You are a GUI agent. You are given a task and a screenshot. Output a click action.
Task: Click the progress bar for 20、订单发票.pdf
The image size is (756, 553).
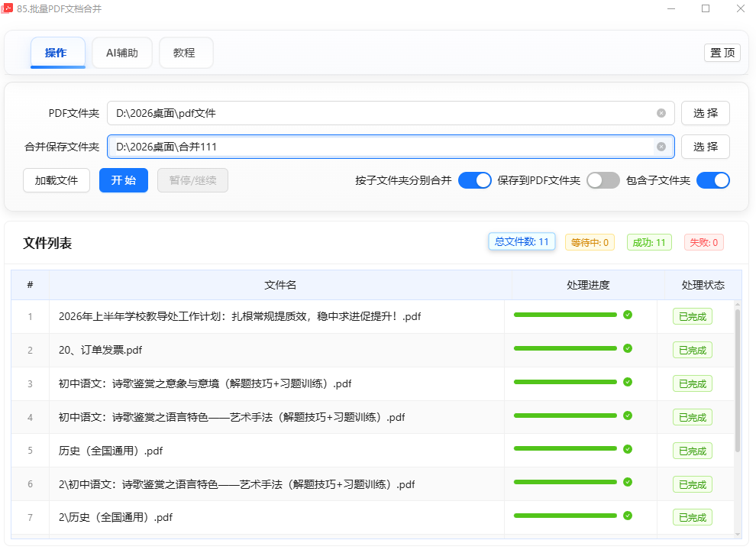click(x=565, y=348)
